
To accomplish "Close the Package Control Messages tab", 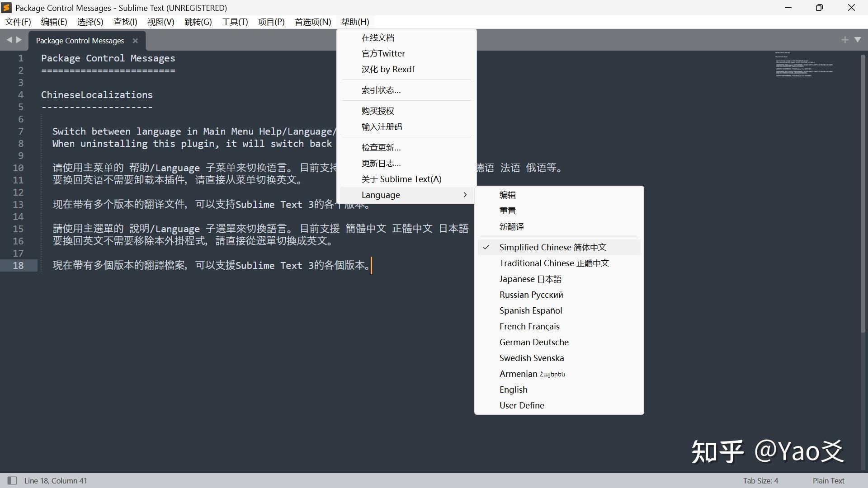I will pos(135,41).
